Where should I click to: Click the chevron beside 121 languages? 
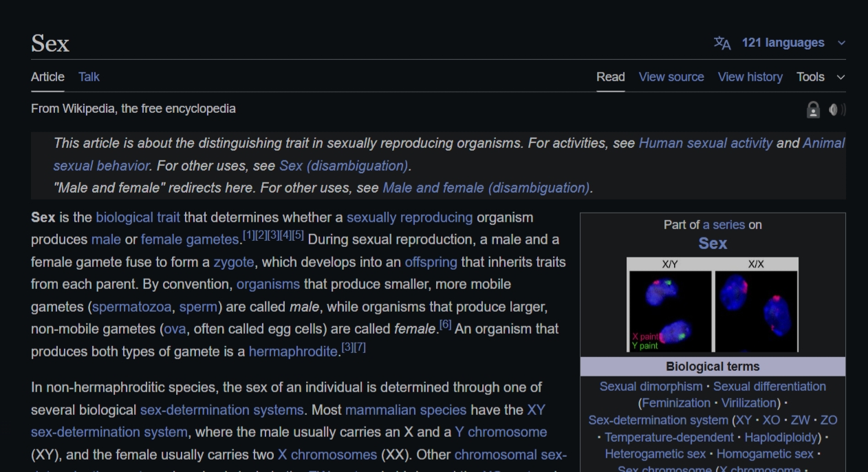[841, 43]
